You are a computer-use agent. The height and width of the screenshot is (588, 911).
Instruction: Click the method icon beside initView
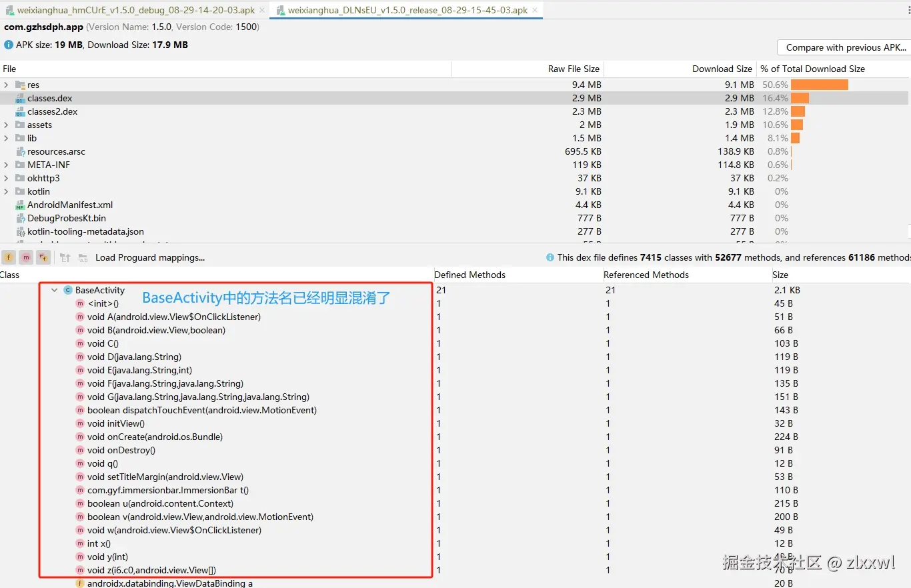(x=80, y=423)
